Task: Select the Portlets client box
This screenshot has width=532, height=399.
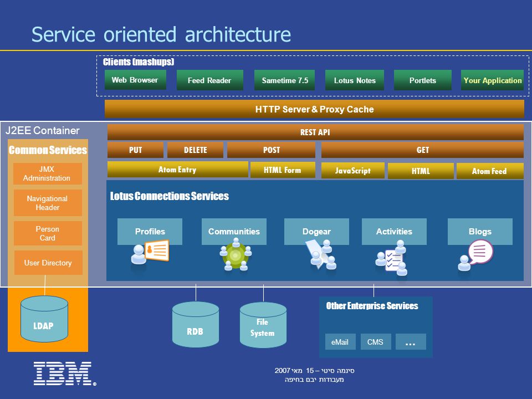Action: (423, 80)
